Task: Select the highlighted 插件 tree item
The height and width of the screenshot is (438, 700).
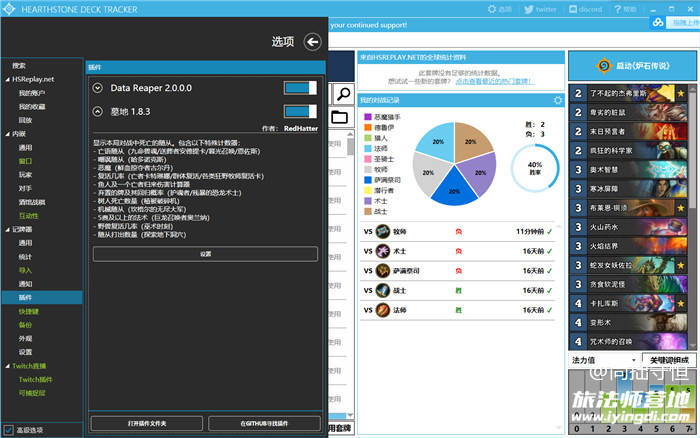Action: (x=42, y=297)
